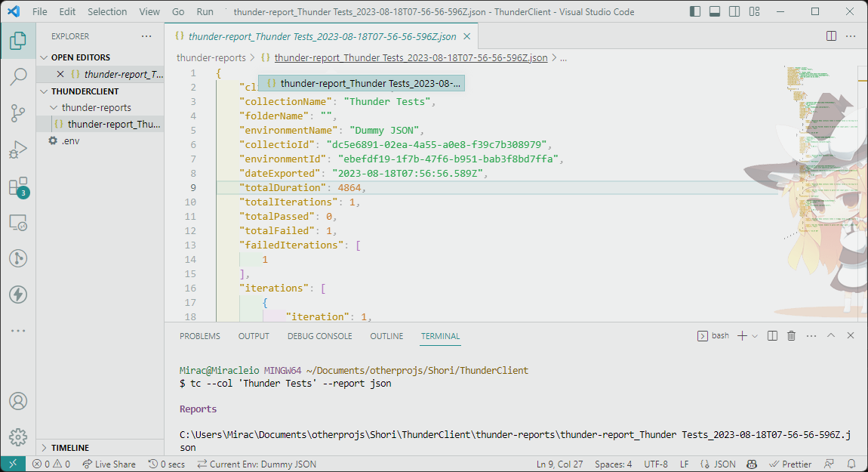The height and width of the screenshot is (472, 868).
Task: Open the File menu
Action: 40,11
